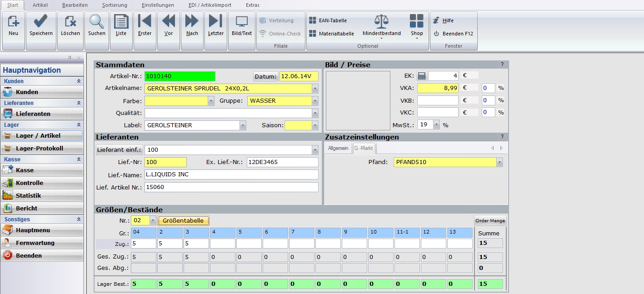Open the Gruppe WASSER dropdown
The image size is (644, 294).
[315, 101]
